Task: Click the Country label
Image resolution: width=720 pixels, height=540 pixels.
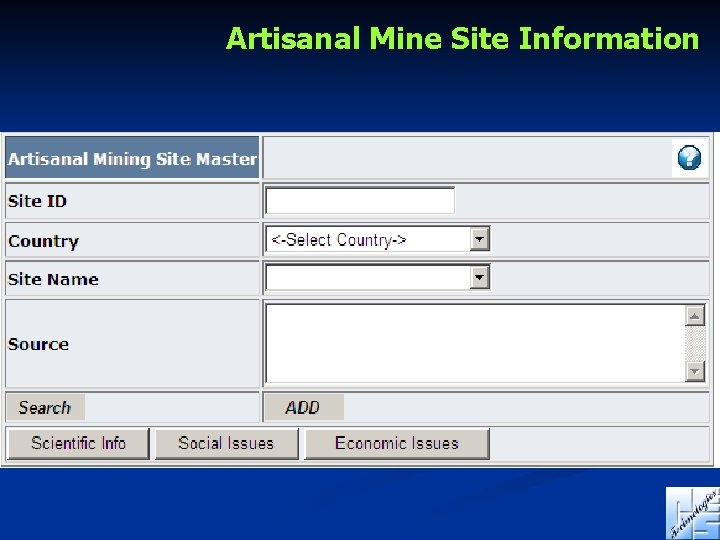Action: 44,241
